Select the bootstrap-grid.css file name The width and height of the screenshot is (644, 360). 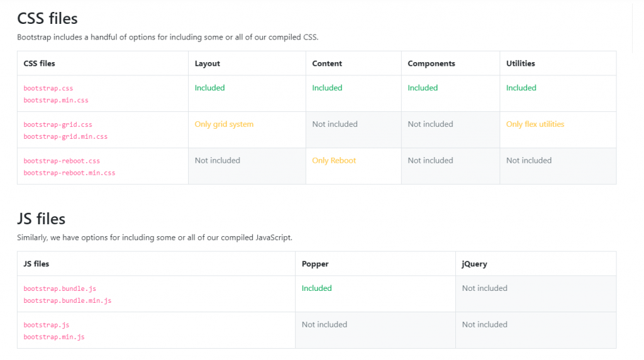pyautogui.click(x=58, y=125)
